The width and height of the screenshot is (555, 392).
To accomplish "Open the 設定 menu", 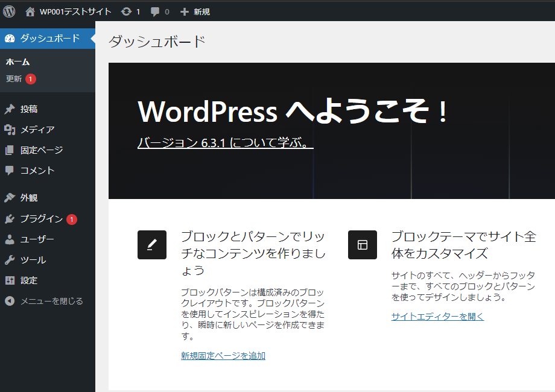I will (x=29, y=280).
